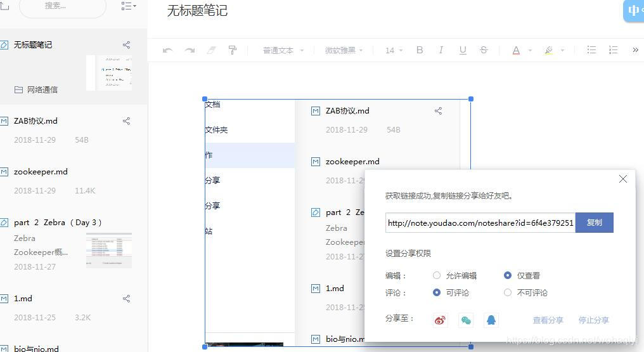Toggle italic formatting
This screenshot has height=352, width=644.
[441, 50]
